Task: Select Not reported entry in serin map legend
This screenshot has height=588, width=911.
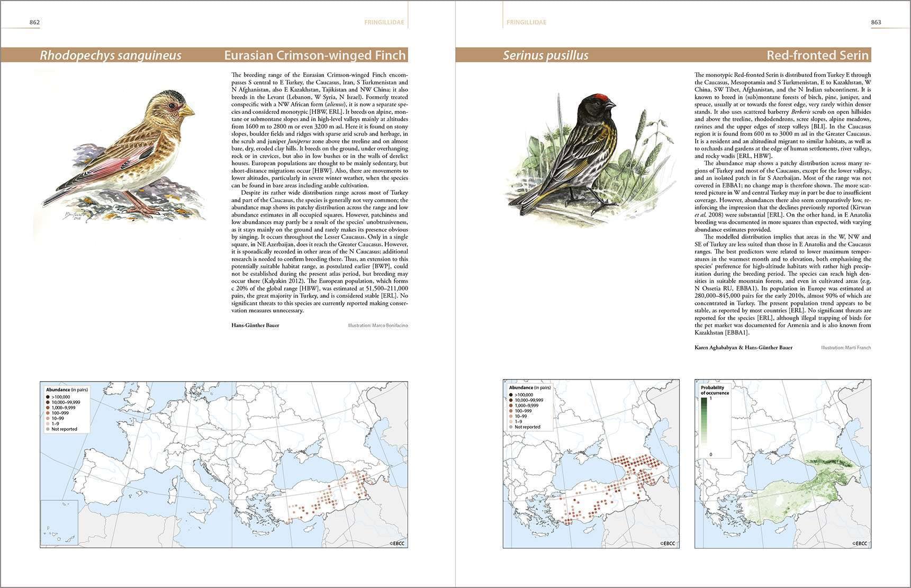Action: [525, 427]
